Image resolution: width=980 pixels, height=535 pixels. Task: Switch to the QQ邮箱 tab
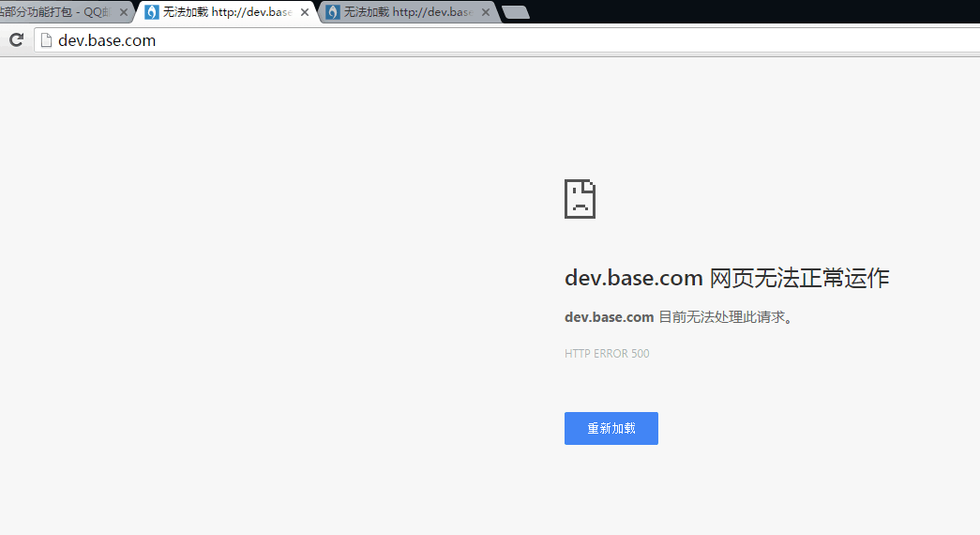click(x=56, y=12)
